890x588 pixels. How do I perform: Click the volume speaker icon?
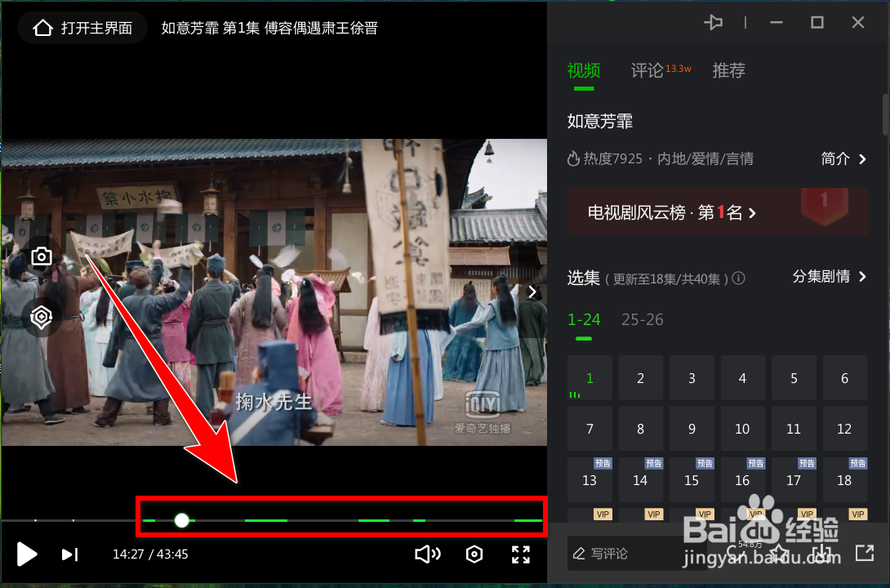(x=427, y=555)
